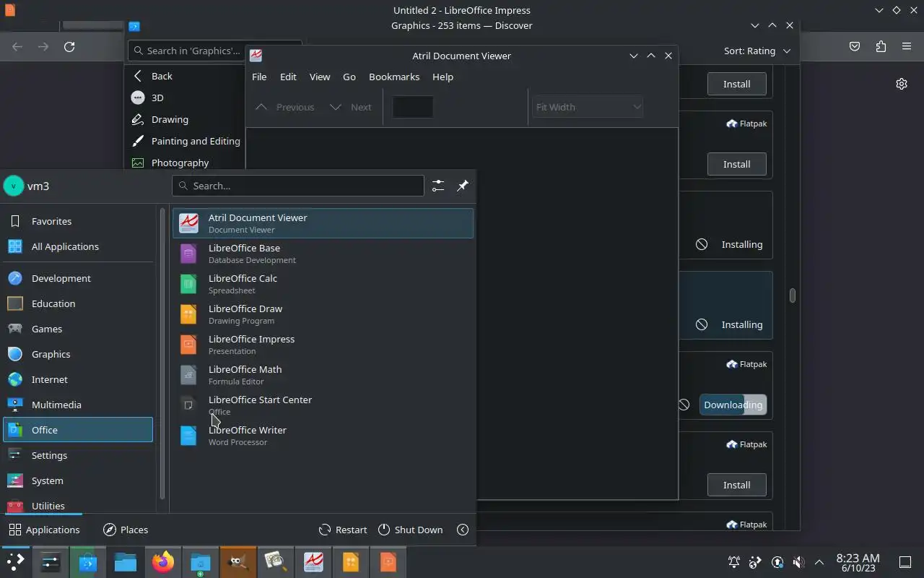Open Atril's View menu
The width and height of the screenshot is (924, 578).
(320, 77)
